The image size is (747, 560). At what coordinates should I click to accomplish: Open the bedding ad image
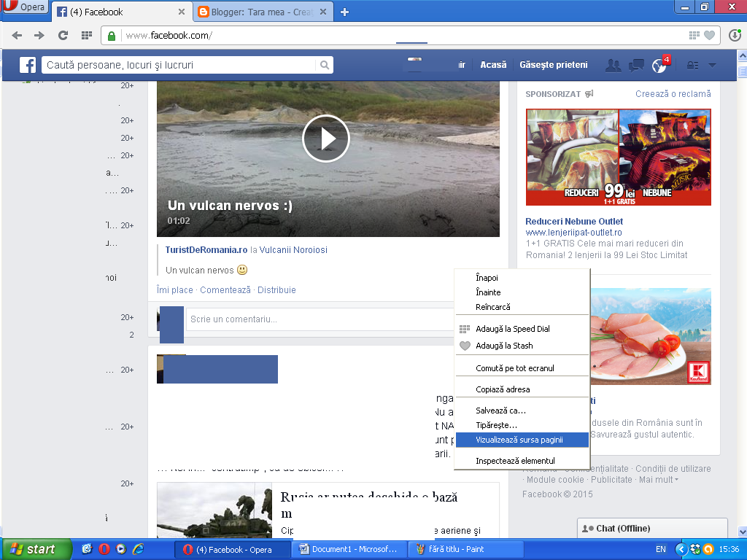pyautogui.click(x=619, y=157)
